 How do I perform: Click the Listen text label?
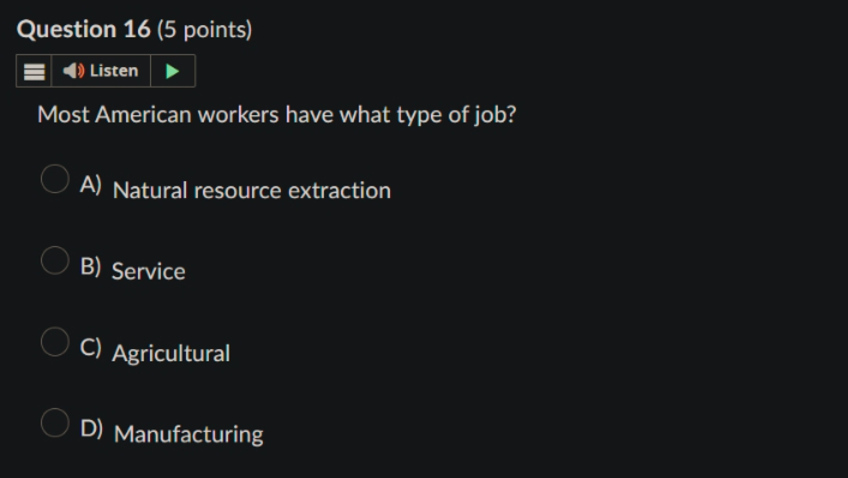click(x=114, y=71)
